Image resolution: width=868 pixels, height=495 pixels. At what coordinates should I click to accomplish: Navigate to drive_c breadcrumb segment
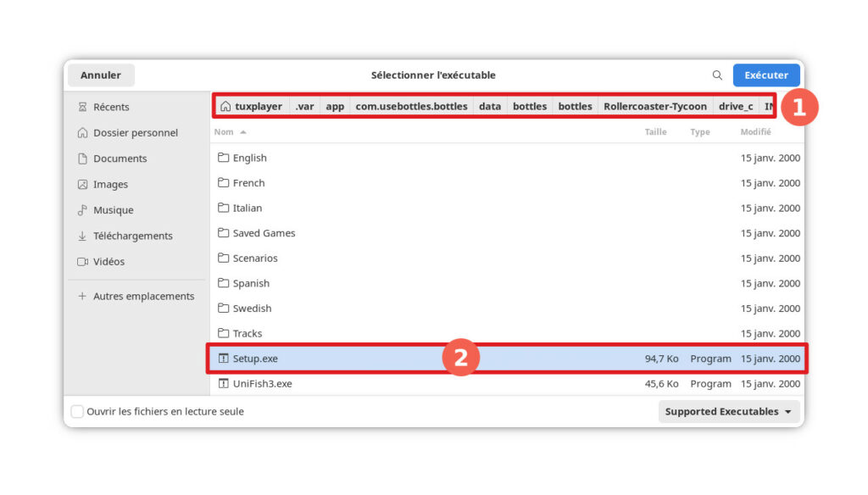(735, 107)
